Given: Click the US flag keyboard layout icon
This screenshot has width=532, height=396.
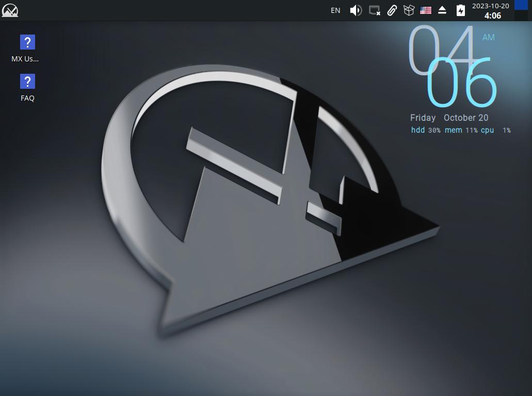Looking at the screenshot, I should click(426, 10).
